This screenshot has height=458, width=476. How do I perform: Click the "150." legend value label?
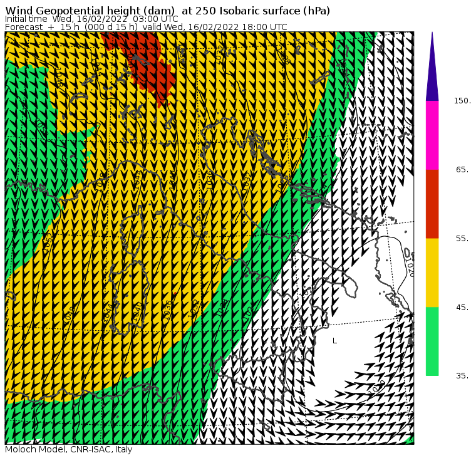462,101
